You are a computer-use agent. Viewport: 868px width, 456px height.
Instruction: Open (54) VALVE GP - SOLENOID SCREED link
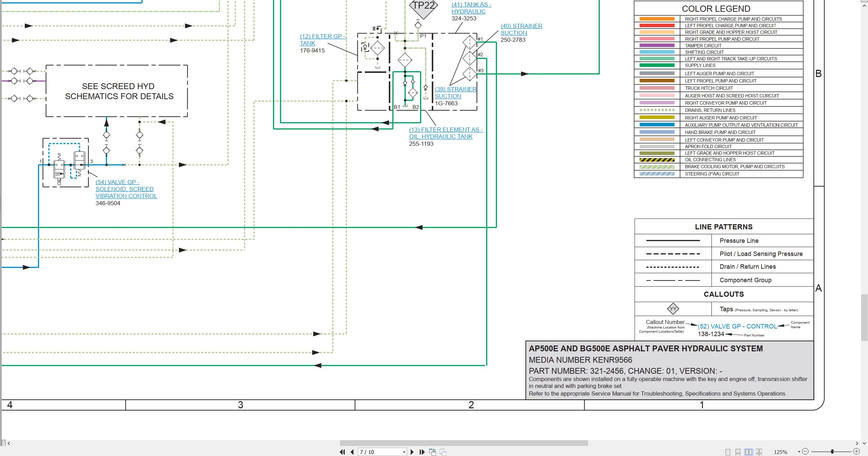pos(126,189)
